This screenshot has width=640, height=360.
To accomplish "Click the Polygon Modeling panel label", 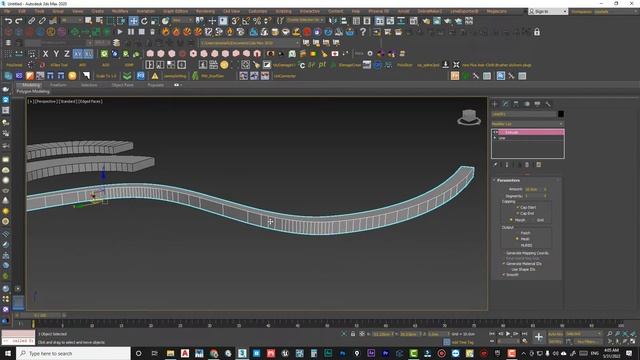I will click(33, 91).
